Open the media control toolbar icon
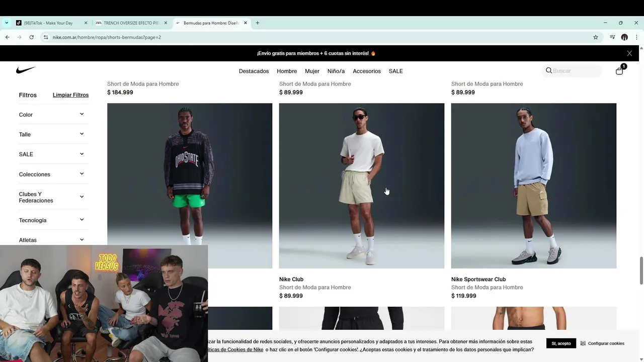The image size is (644, 362). [612, 37]
